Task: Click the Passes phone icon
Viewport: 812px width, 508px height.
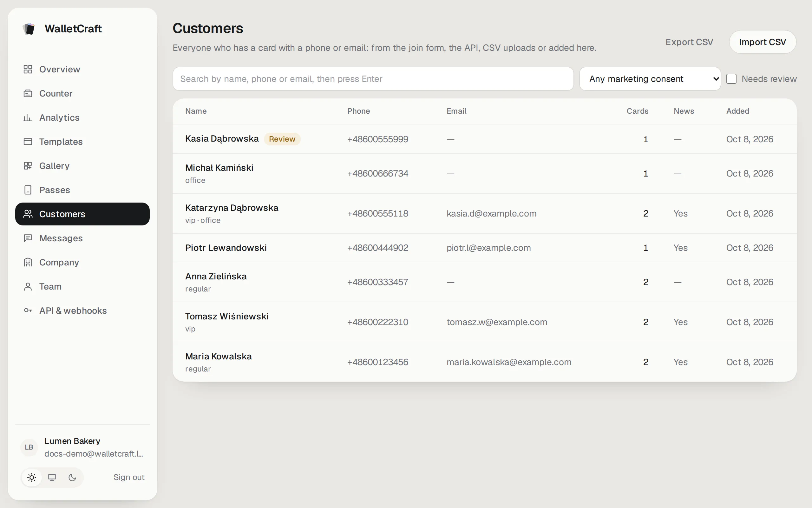Action: (28, 190)
